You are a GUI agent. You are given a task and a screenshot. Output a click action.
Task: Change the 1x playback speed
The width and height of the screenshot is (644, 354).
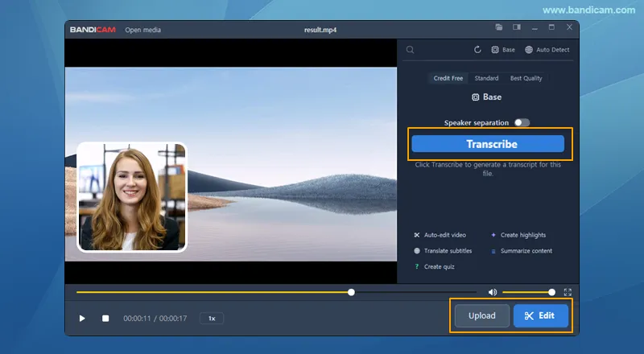(212, 319)
